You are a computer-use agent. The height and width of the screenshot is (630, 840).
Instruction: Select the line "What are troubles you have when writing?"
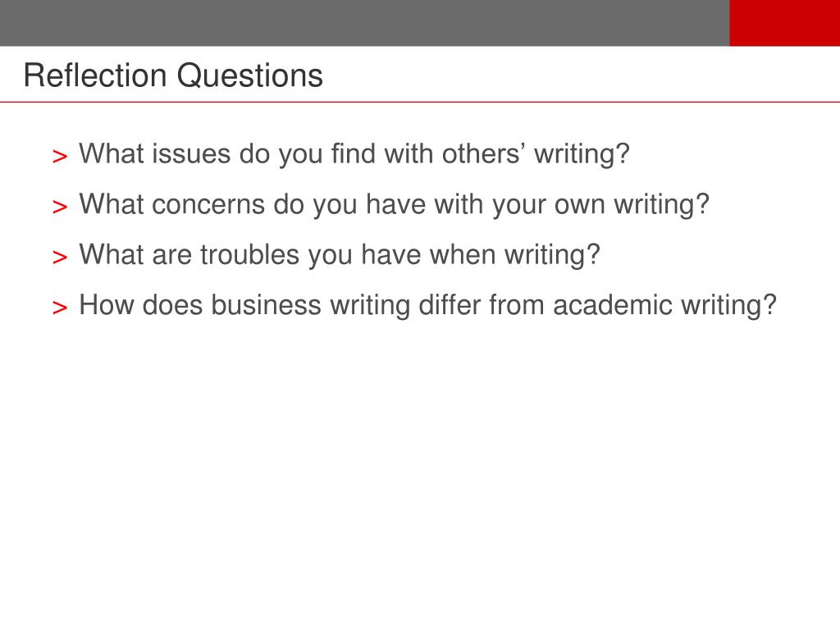(339, 255)
